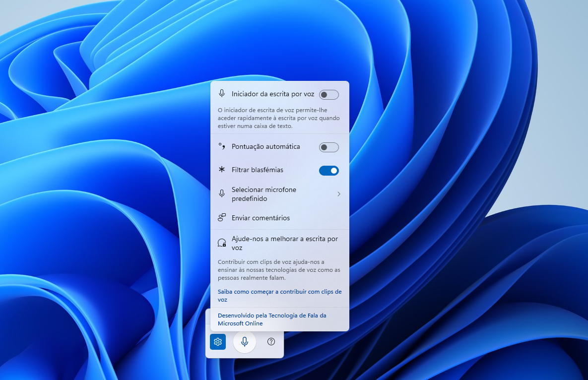Viewport: 588px width, 380px height.
Task: Open the 'Desenvolvido pela Tecnologia de Fala' link
Action: 272,319
